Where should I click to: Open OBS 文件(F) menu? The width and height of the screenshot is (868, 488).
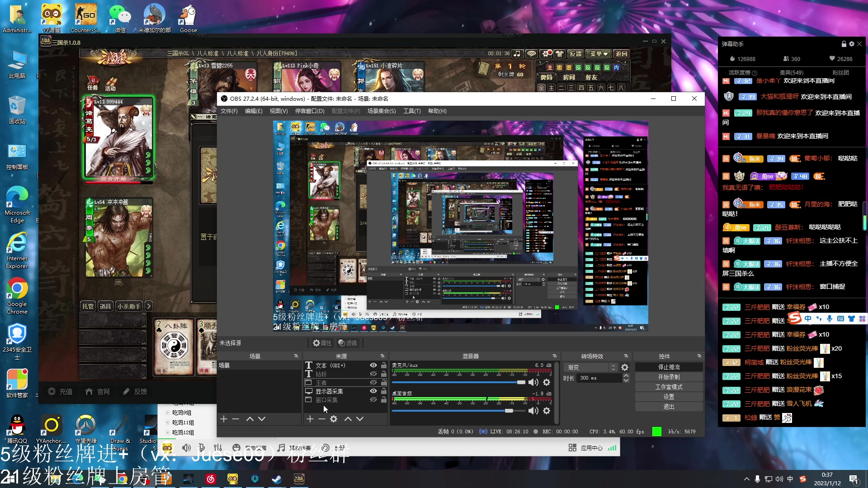pyautogui.click(x=229, y=111)
